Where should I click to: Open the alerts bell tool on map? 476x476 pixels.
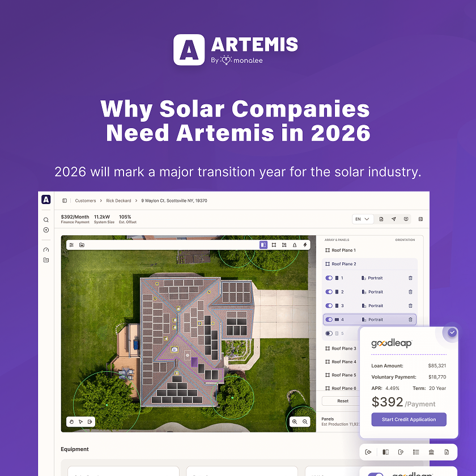295,244
